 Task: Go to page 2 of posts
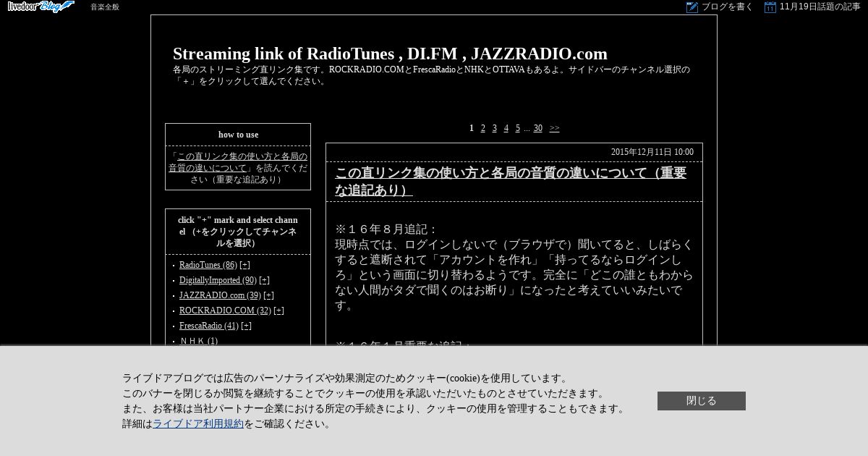pos(483,128)
